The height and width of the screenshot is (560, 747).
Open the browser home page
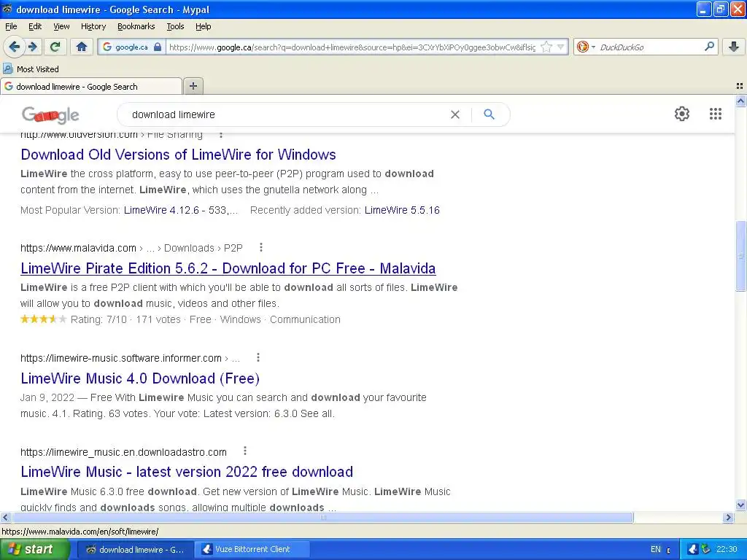coord(82,47)
